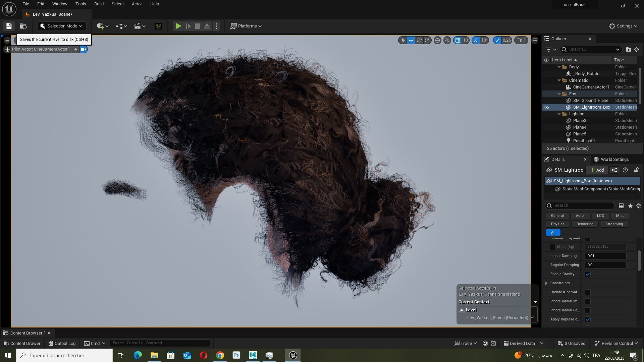The width and height of the screenshot is (644, 362).
Task: Collapse the Lighting folder
Action: pos(559,114)
